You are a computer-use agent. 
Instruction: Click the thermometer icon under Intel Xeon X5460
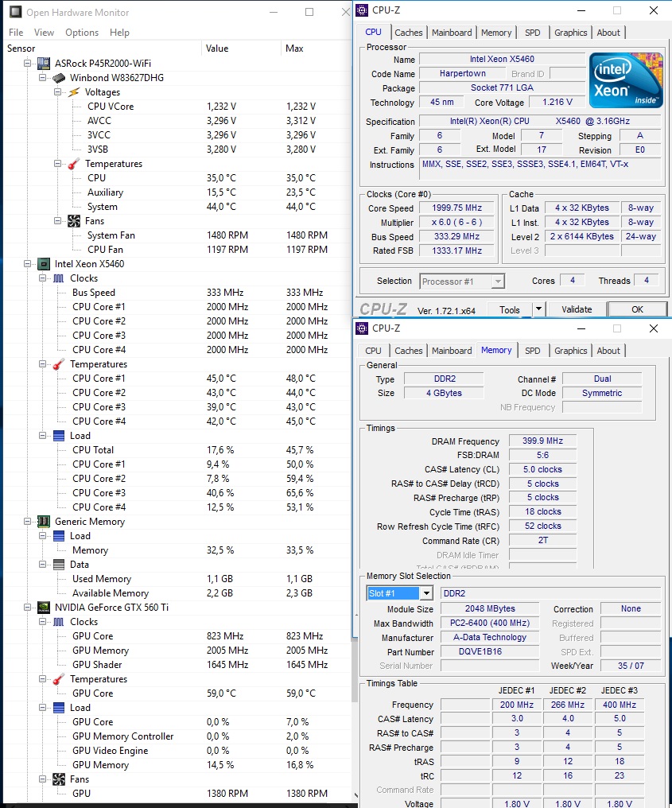tap(59, 364)
